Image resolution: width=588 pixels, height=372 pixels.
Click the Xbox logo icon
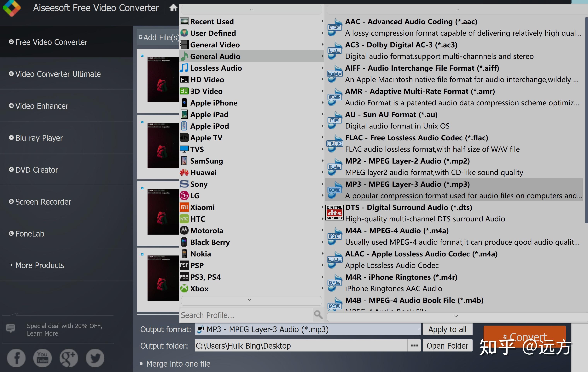tap(184, 289)
